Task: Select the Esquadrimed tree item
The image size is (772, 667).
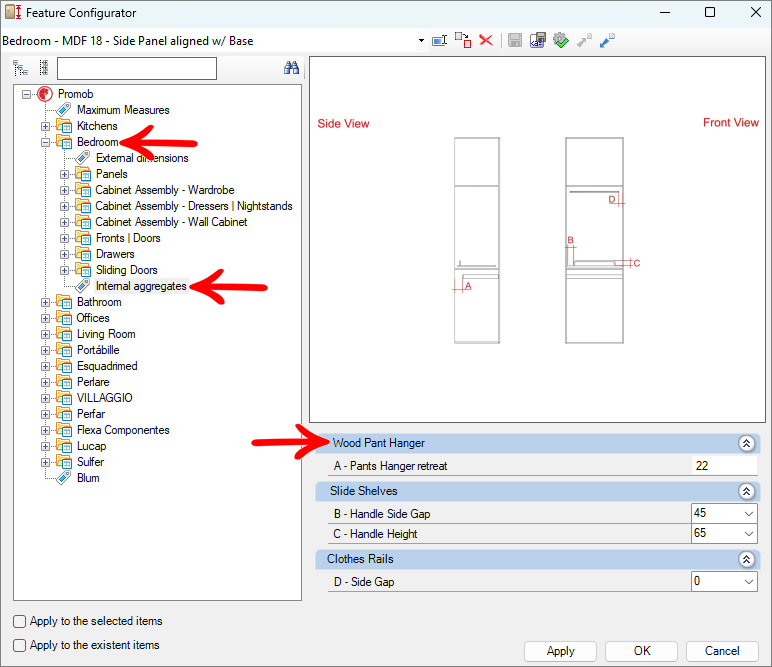Action: coord(107,366)
